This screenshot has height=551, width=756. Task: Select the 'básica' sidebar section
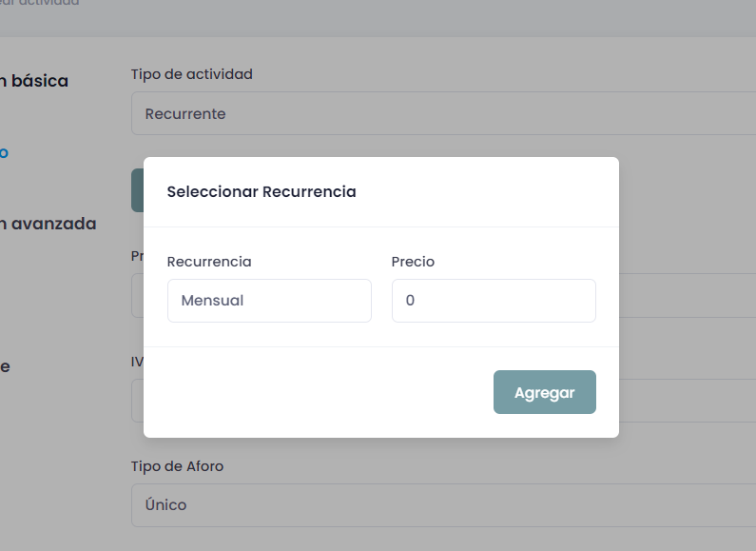pos(34,81)
